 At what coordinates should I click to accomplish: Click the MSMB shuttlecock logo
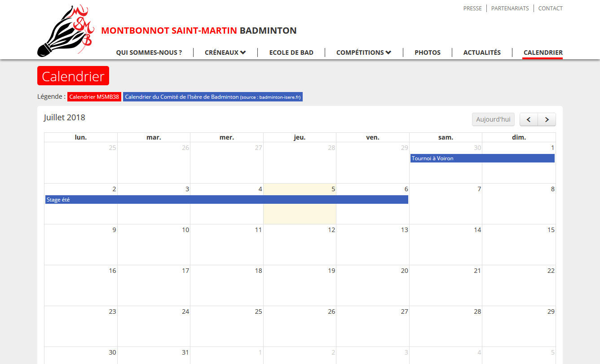[x=66, y=31]
